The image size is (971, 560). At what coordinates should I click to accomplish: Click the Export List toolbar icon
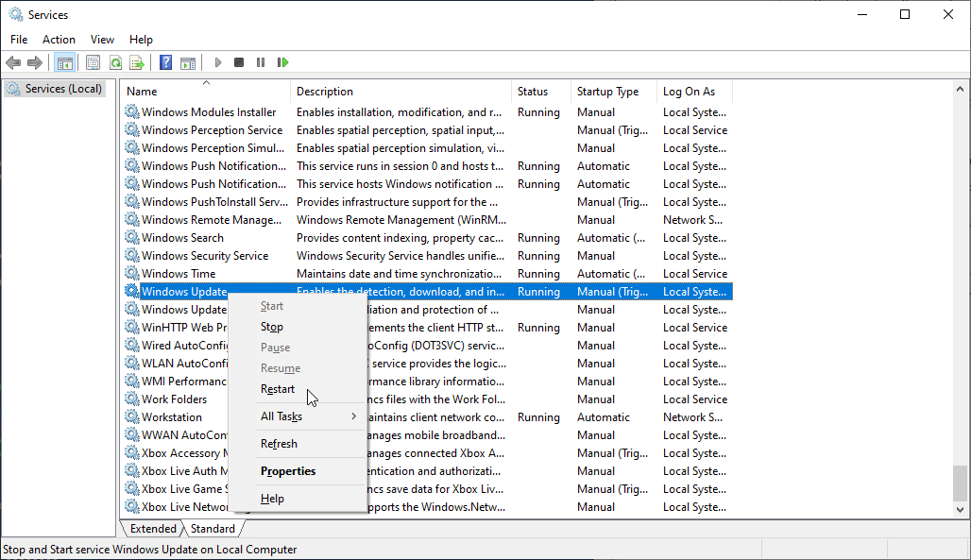point(137,62)
